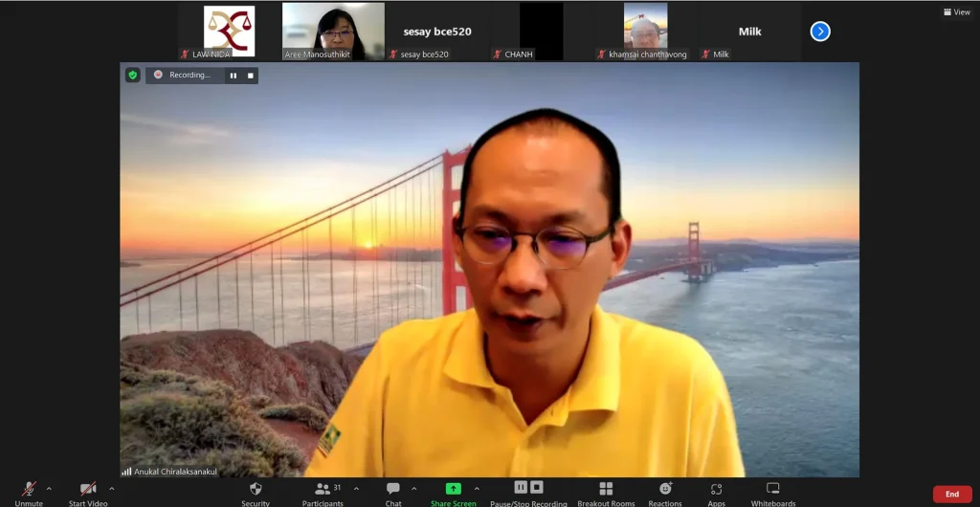980x507 pixels.
Task: Click the green encryption shield icon
Action: [x=133, y=75]
